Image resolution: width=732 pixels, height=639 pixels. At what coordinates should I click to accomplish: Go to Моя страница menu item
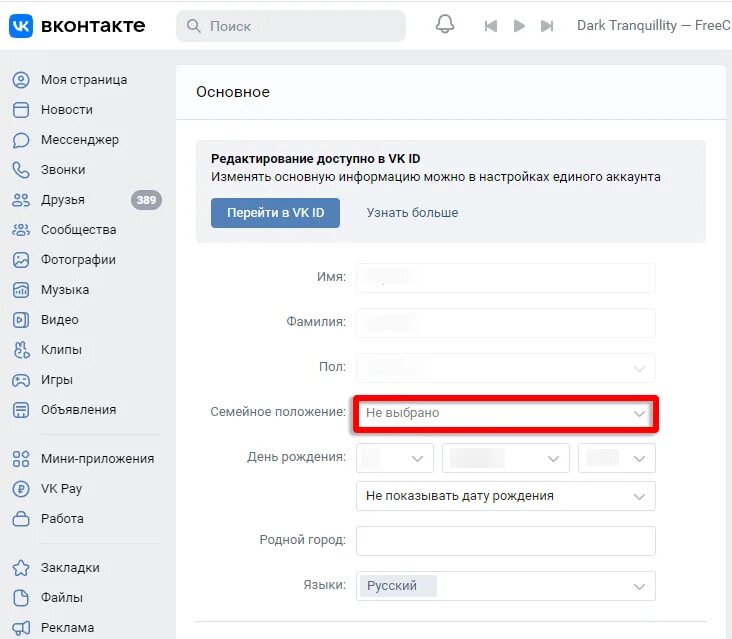[84, 80]
